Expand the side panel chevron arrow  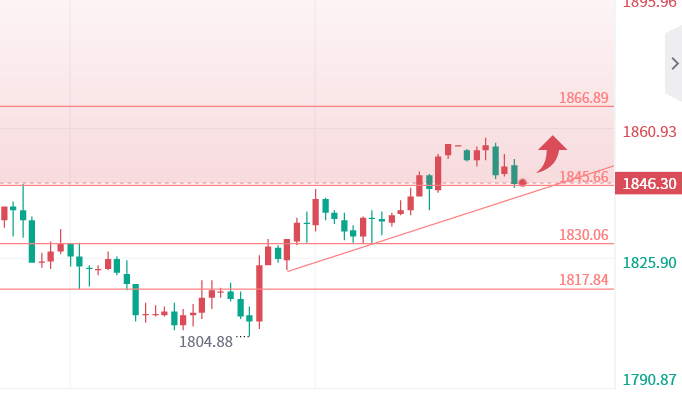click(x=675, y=63)
